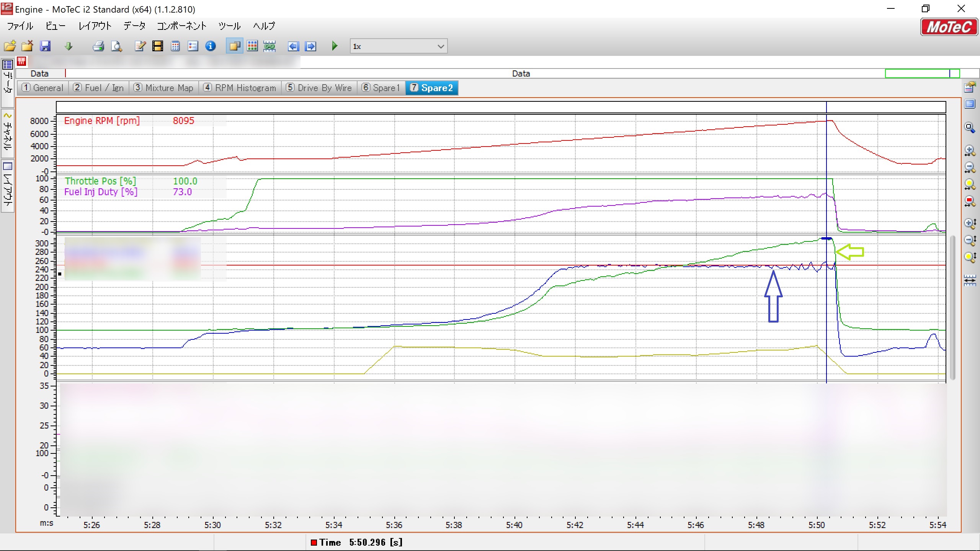
Task: Click the play button to start data playback
Action: tap(335, 46)
